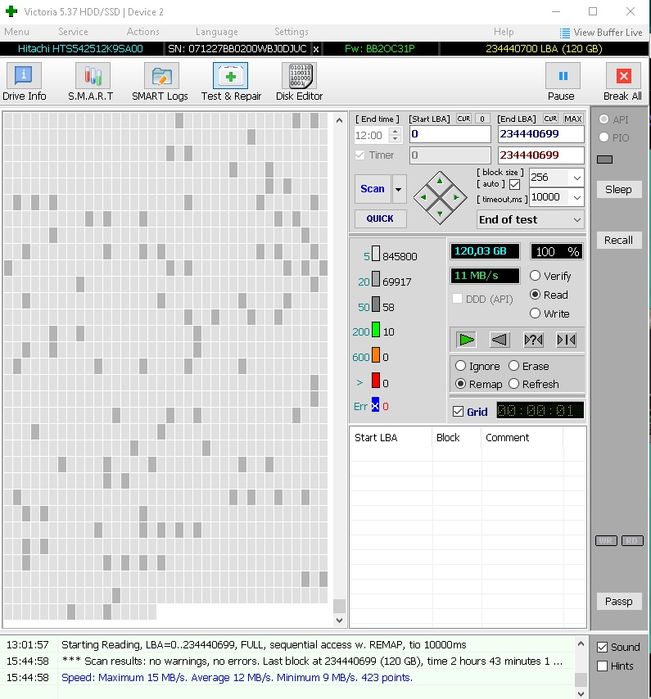Click the up arrow on navigation diamond
651x699 pixels.
click(440, 181)
